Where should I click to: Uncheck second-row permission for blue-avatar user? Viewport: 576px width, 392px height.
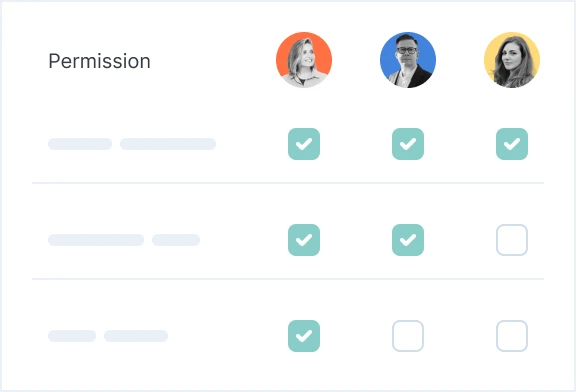pos(408,240)
